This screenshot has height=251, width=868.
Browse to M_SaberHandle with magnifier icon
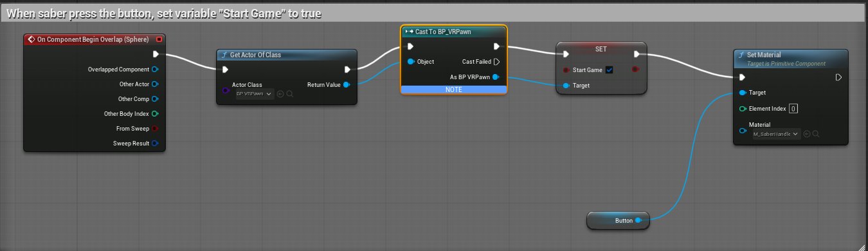coord(817,134)
